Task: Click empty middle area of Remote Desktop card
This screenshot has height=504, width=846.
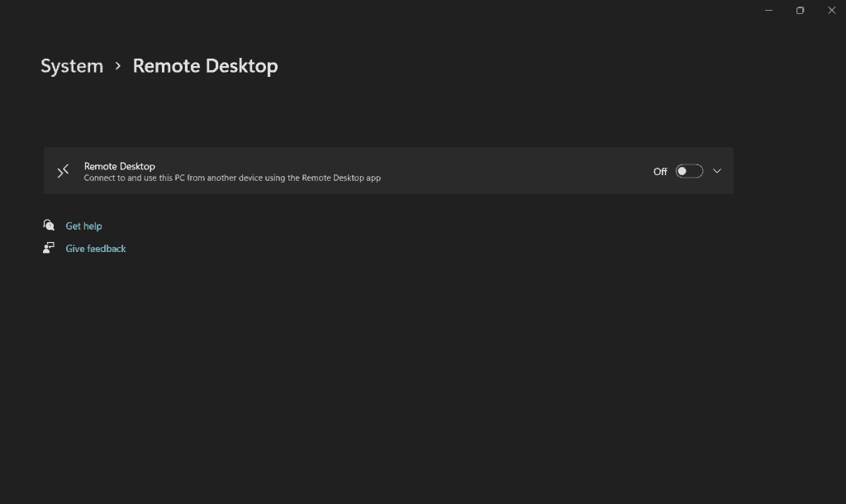Action: tap(512, 171)
